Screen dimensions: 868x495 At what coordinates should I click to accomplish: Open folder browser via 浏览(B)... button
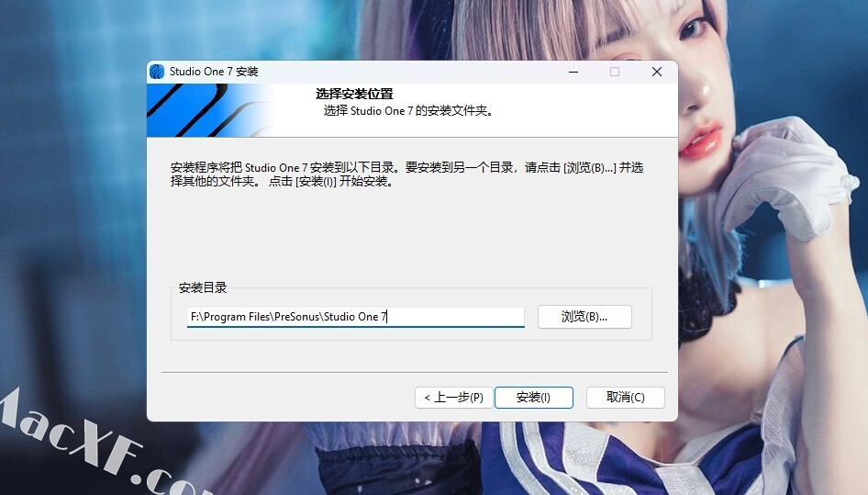click(x=584, y=317)
